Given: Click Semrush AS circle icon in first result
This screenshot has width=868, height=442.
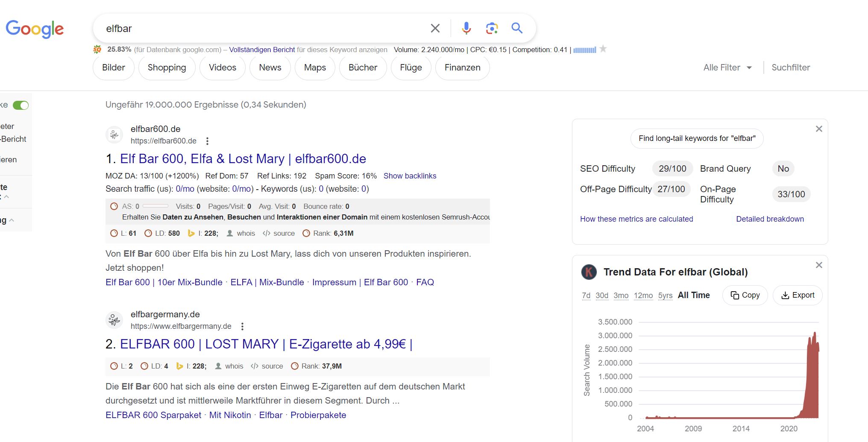Looking at the screenshot, I should (114, 206).
